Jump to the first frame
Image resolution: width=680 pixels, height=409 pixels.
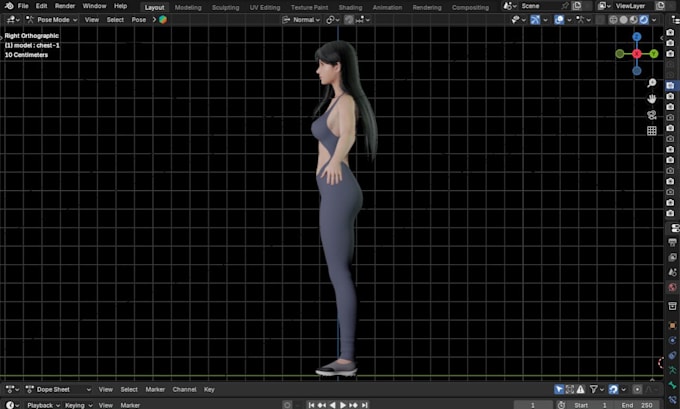(311, 405)
